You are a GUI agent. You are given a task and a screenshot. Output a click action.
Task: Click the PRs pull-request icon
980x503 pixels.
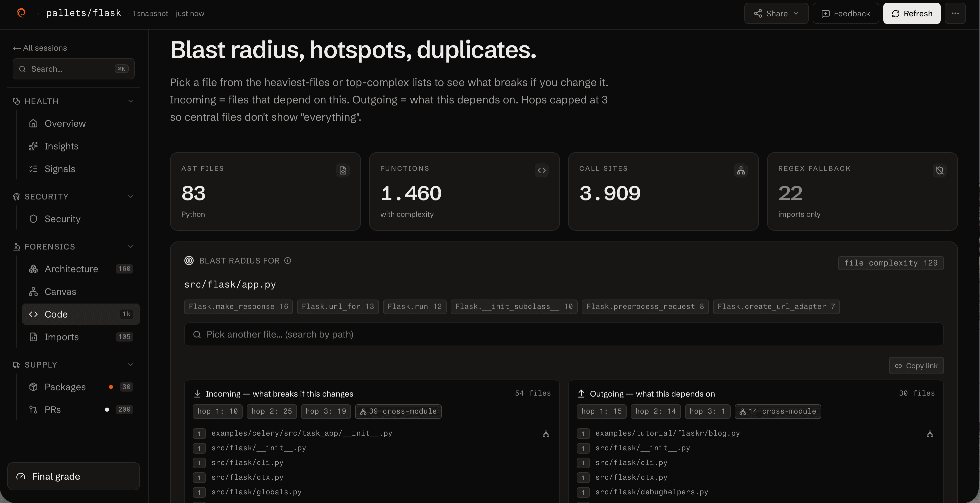click(33, 410)
